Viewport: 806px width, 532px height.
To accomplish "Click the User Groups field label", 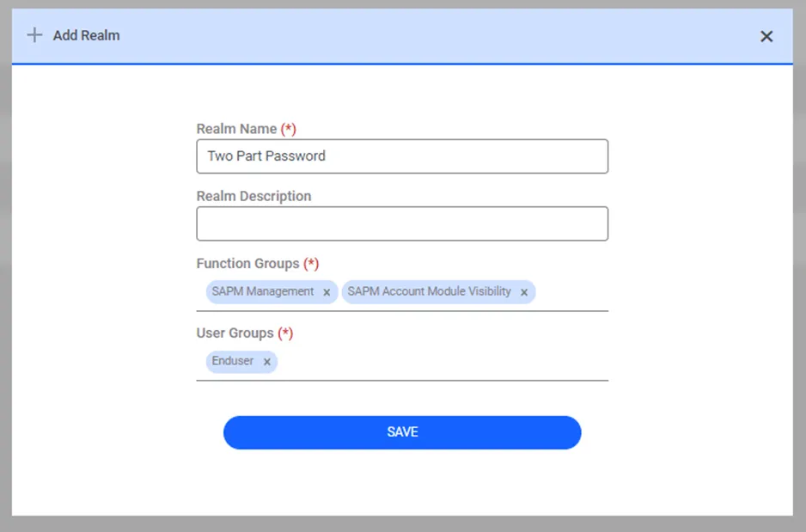I will [235, 333].
